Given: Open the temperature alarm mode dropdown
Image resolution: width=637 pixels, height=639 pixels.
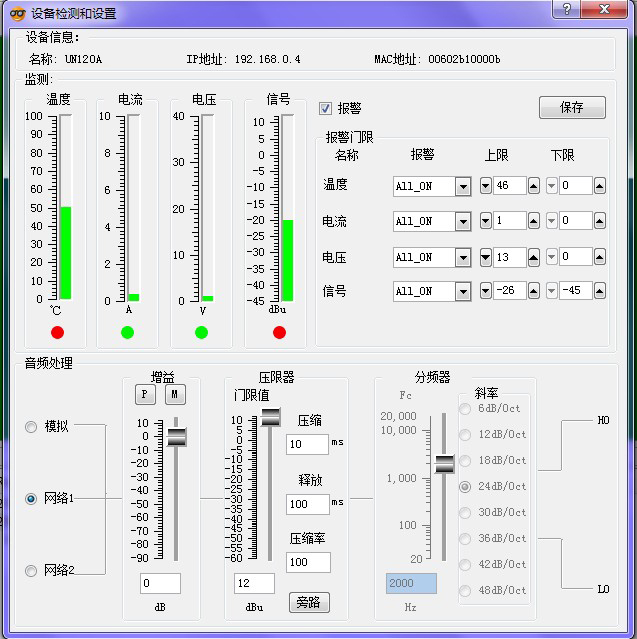Looking at the screenshot, I should pos(462,186).
